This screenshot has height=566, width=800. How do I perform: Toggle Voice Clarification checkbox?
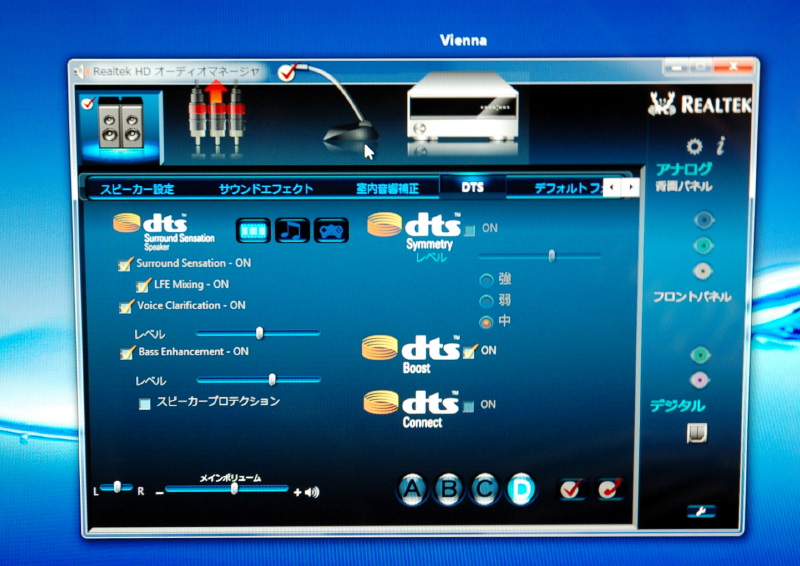[126, 306]
